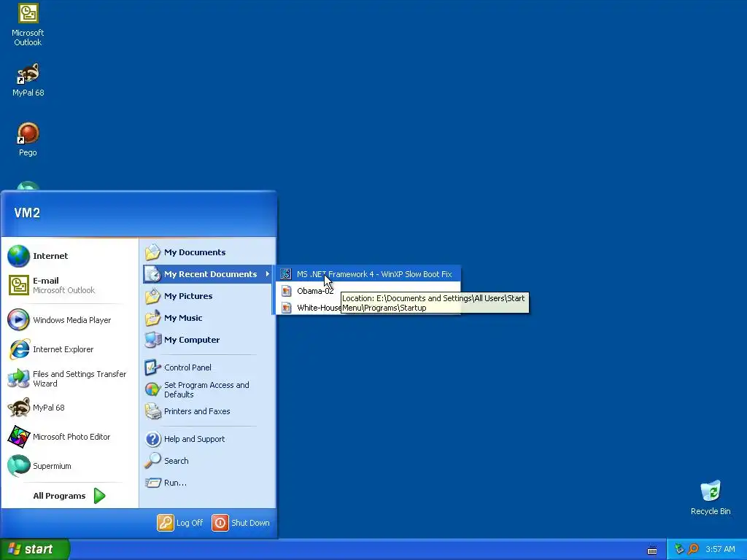Click the Shut Down button
This screenshot has height=560, width=747.
[x=241, y=523]
